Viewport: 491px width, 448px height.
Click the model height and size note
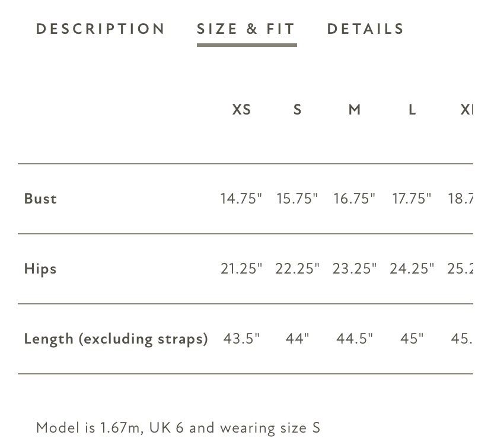(178, 428)
